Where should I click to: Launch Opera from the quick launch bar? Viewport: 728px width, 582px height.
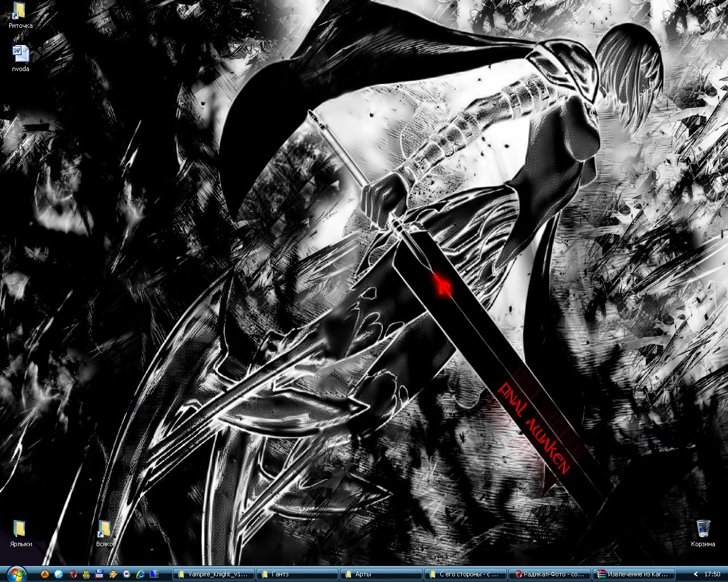point(73,574)
